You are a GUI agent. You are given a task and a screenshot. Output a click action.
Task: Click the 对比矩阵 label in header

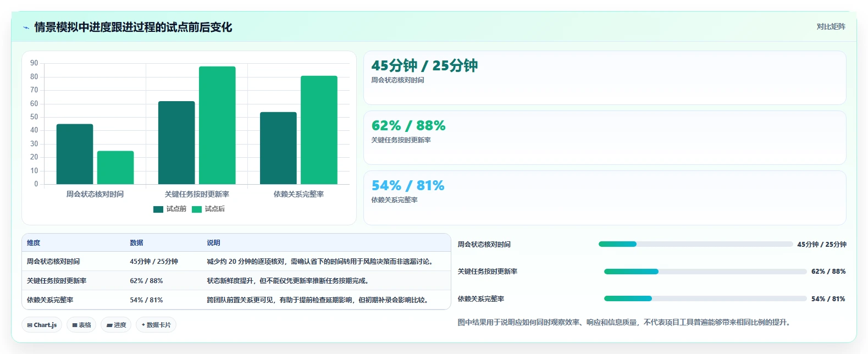pos(831,26)
